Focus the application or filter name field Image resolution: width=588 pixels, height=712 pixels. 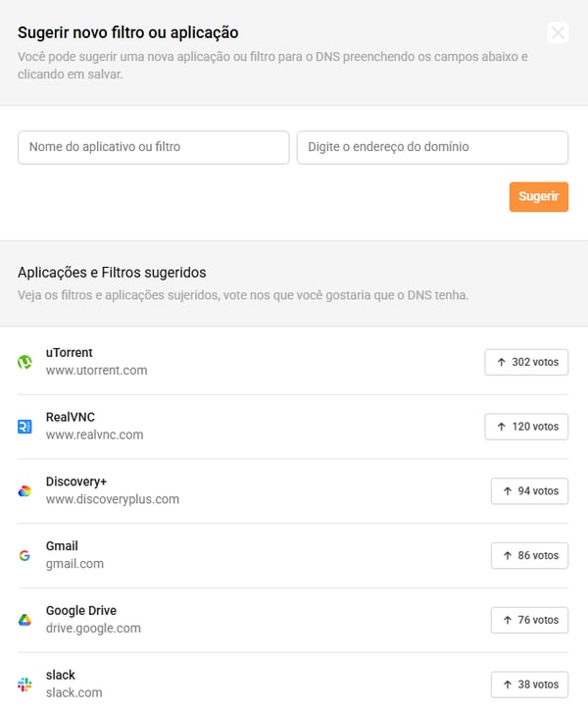pos(154,147)
